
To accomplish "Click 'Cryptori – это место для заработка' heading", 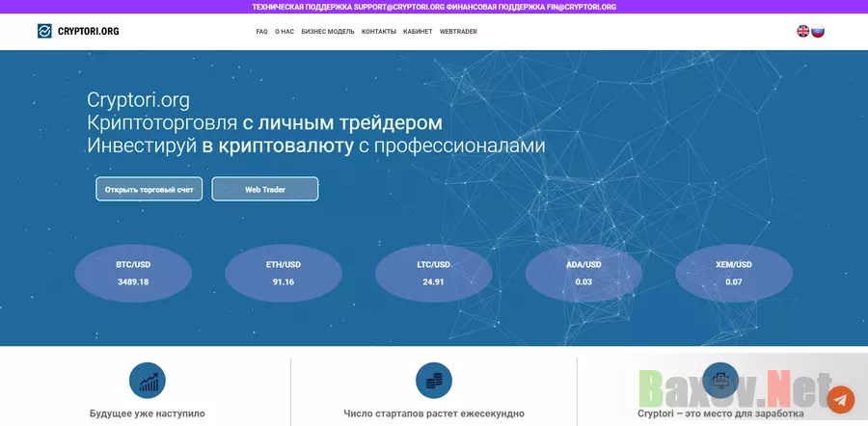I will click(x=720, y=413).
